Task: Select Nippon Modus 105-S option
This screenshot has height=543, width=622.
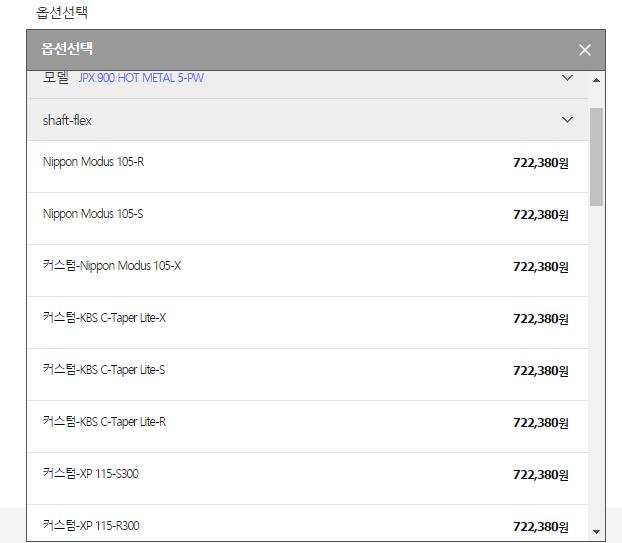Action: 93,214
